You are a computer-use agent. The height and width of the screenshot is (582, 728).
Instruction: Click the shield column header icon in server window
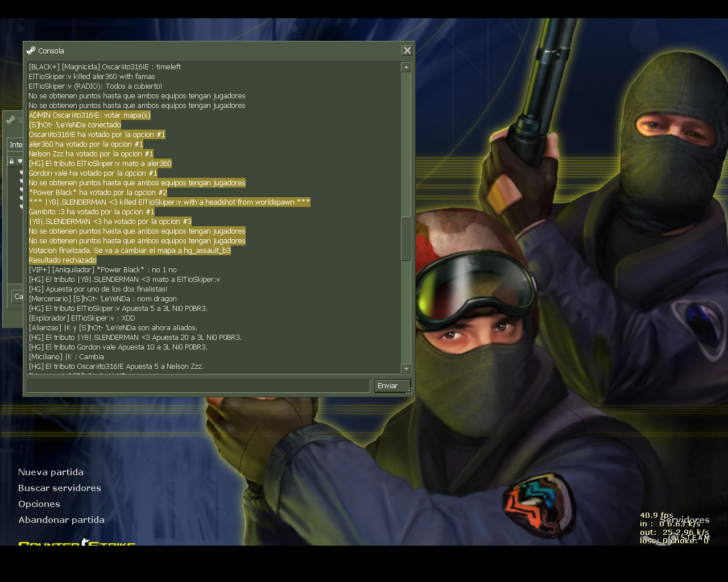point(20,161)
